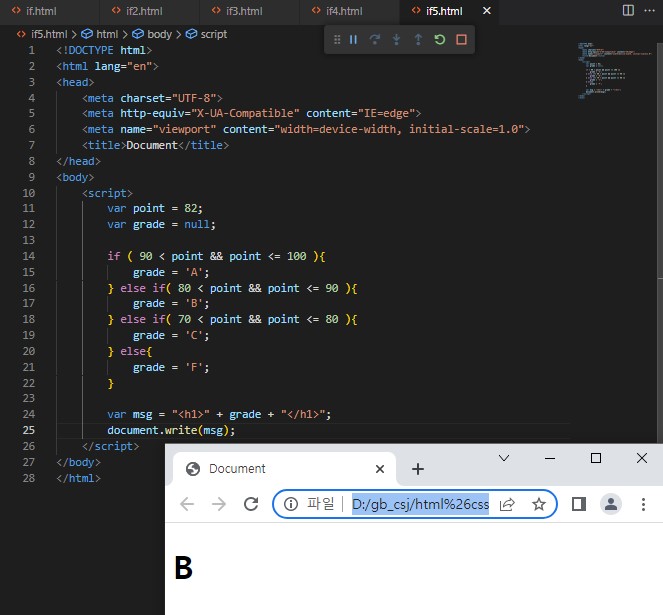Click the B heading in Chrome page
Screen dimensions: 663x615
pyautogui.click(x=184, y=568)
